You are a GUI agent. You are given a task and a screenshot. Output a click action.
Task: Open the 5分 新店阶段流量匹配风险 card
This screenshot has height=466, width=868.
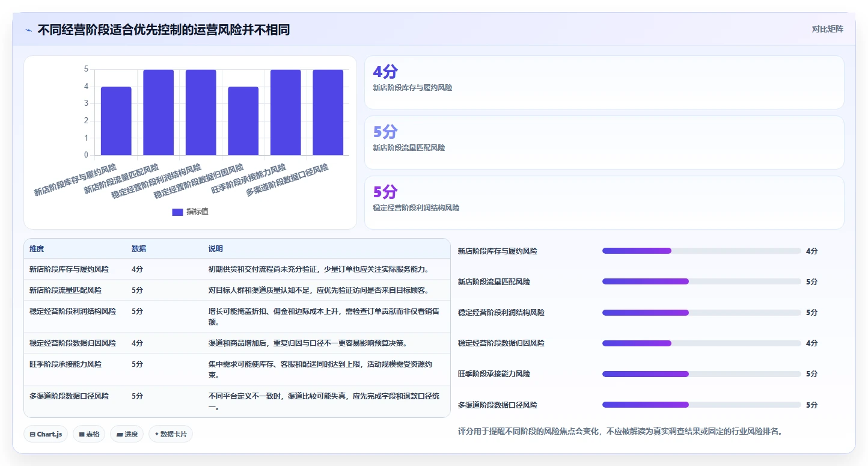(604, 143)
